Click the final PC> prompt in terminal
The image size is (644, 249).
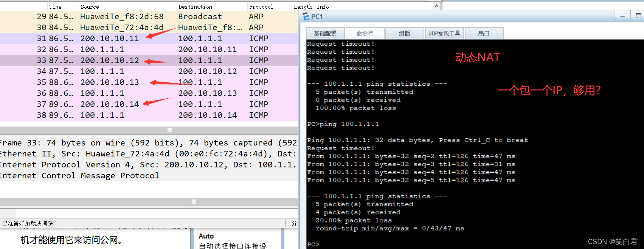click(313, 244)
